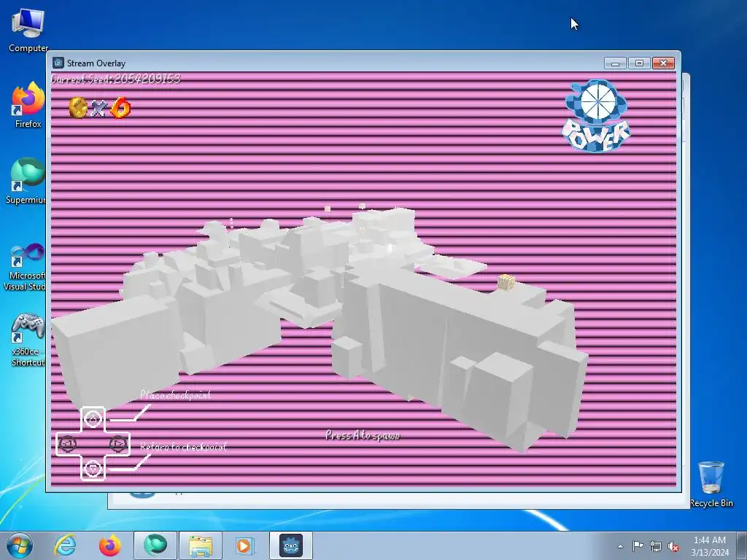Click the Windows Start orb
The width and height of the screenshot is (747, 560).
(x=19, y=545)
